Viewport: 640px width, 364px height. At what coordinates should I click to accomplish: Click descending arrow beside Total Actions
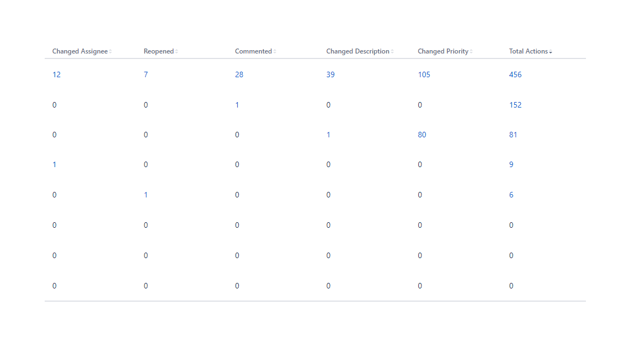551,52
